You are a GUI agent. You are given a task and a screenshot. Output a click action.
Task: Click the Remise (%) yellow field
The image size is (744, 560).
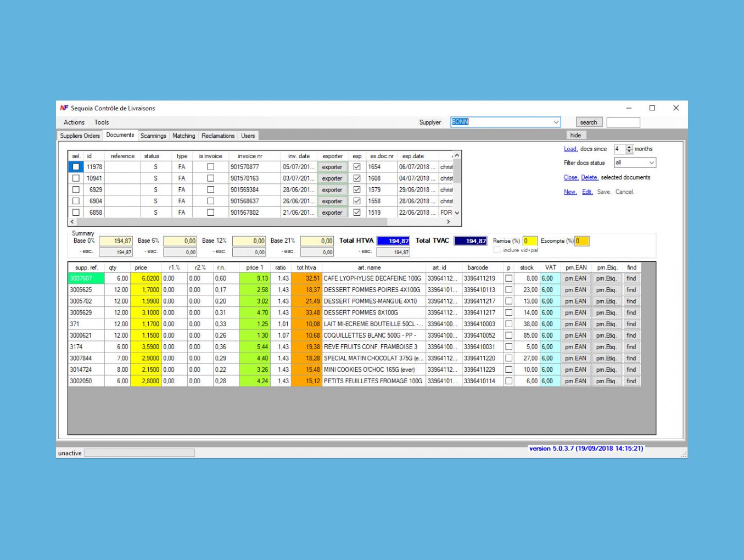coord(530,241)
